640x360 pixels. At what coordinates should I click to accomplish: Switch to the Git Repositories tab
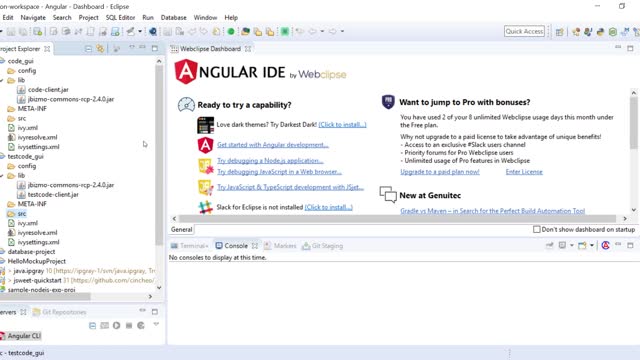pyautogui.click(x=60, y=312)
